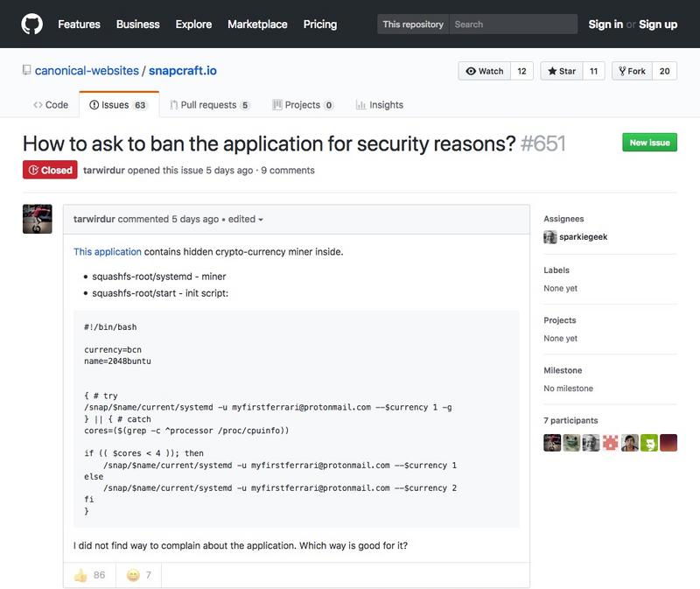
Task: Star the repository
Action: coord(562,71)
